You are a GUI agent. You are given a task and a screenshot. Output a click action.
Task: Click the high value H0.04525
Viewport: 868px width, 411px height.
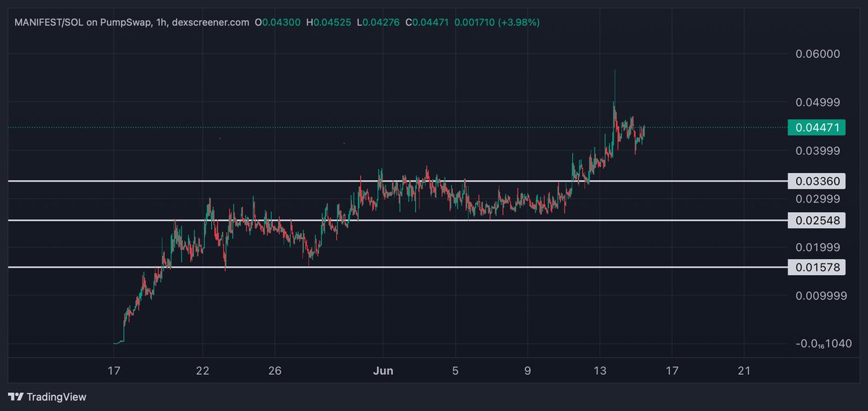(x=329, y=23)
